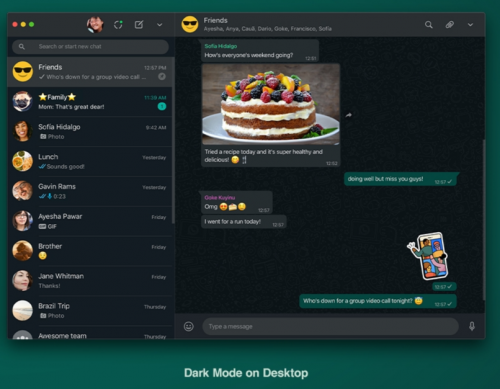Image resolution: width=500 pixels, height=389 pixels.
Task: Open the Friends group sunglasses avatar
Action: [190, 24]
